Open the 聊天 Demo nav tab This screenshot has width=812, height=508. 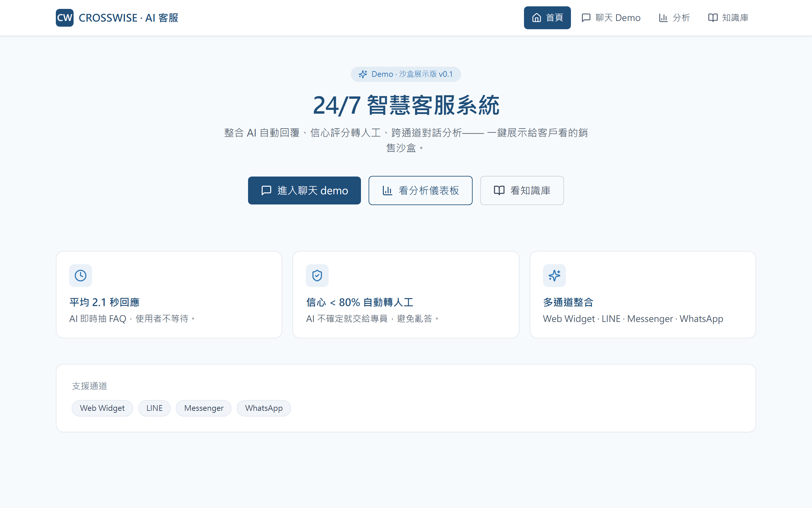(x=611, y=17)
